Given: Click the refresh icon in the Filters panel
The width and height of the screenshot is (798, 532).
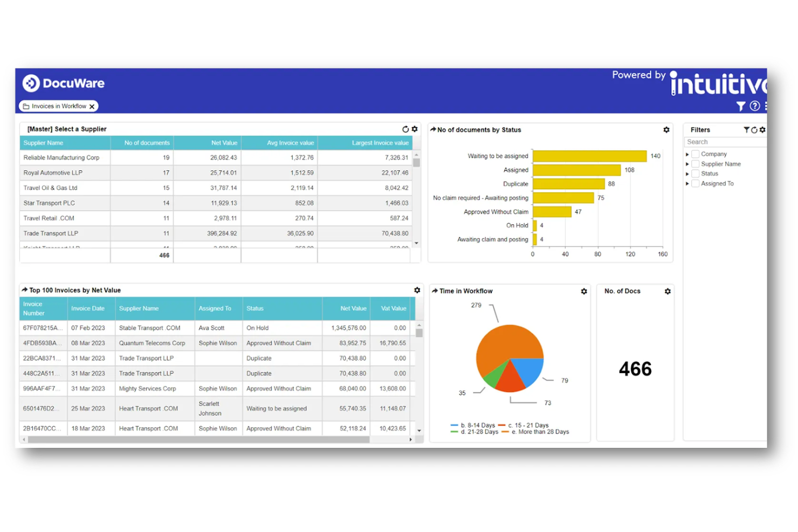Looking at the screenshot, I should click(754, 129).
